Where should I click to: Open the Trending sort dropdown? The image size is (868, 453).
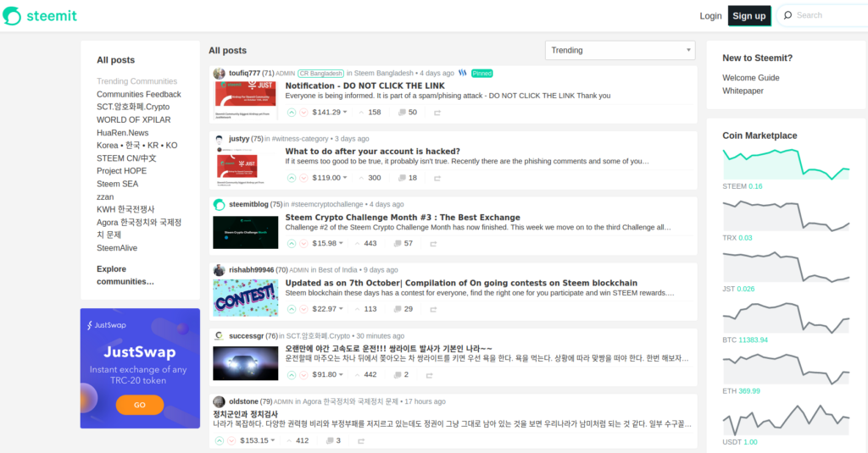[x=620, y=51]
